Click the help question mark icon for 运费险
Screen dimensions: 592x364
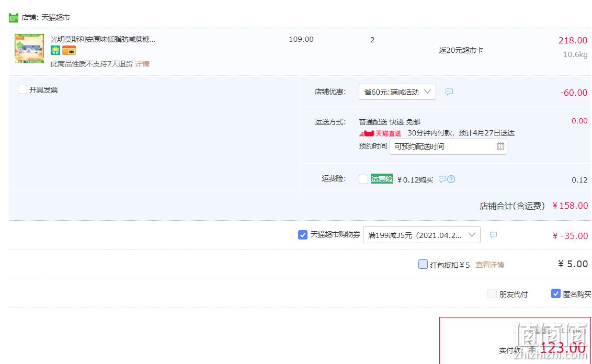[x=451, y=179]
